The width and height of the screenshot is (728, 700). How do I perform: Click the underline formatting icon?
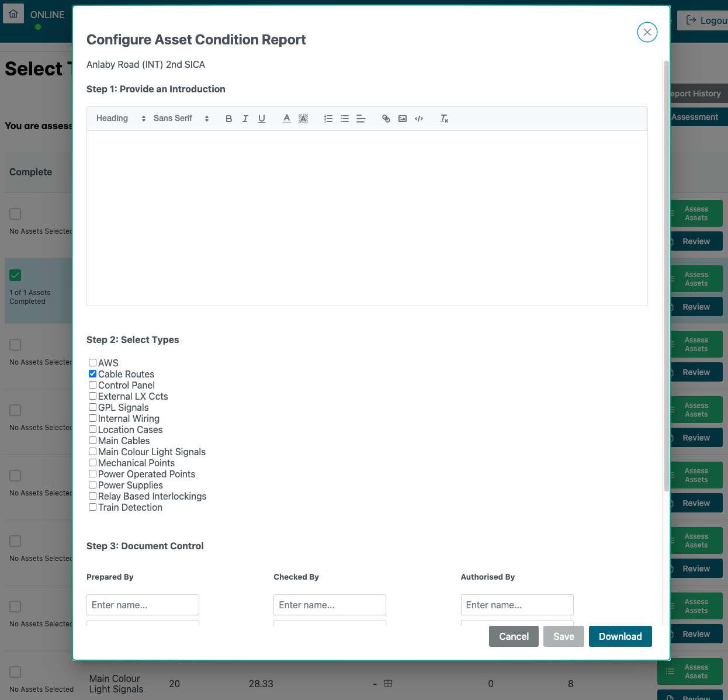click(x=262, y=119)
